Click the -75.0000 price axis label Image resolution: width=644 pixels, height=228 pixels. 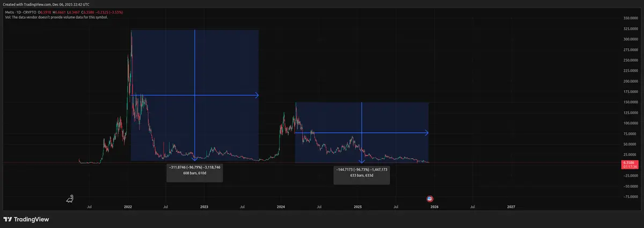(x=630, y=197)
